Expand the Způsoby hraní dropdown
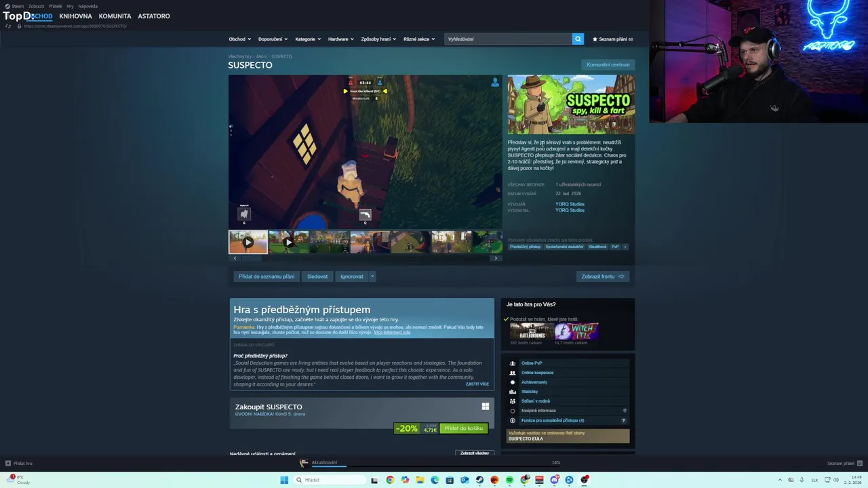The image size is (868, 488). pyautogui.click(x=378, y=39)
